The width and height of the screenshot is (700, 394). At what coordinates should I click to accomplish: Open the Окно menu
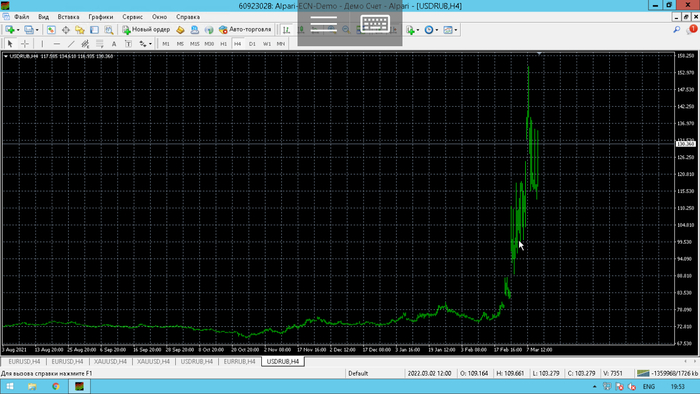coord(159,17)
